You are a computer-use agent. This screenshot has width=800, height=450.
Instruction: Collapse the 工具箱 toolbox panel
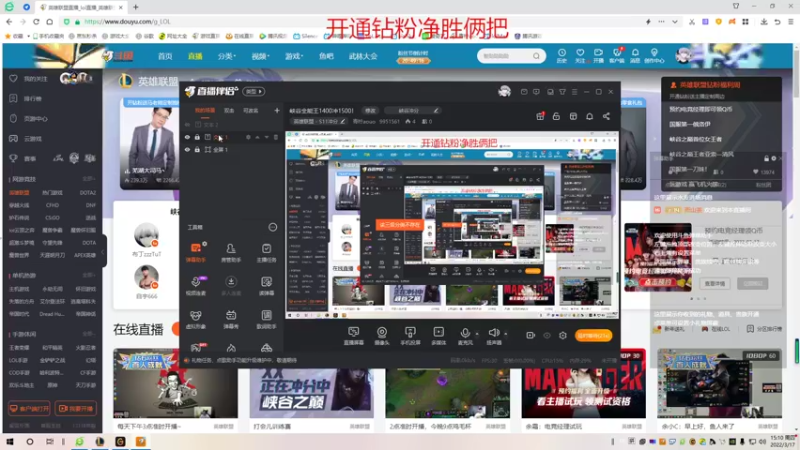[x=273, y=227]
